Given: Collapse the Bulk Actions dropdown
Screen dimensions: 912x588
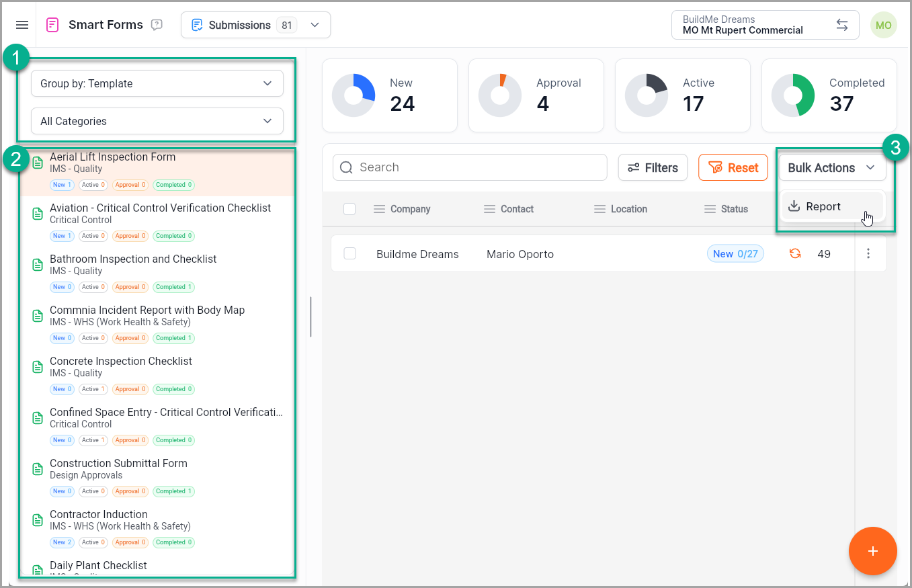Looking at the screenshot, I should click(832, 168).
